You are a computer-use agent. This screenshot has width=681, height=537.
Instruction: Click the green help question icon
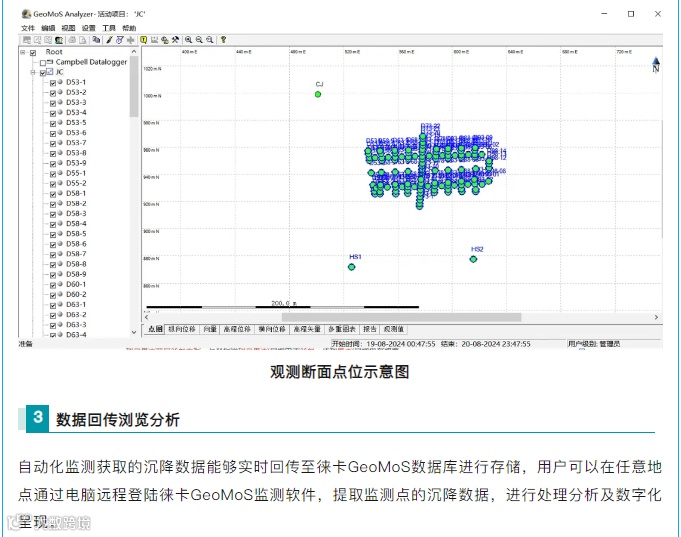click(223, 40)
